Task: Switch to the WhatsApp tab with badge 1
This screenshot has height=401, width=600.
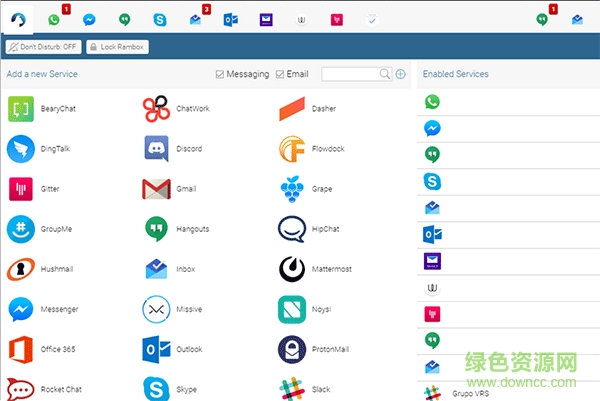Action: tap(54, 20)
